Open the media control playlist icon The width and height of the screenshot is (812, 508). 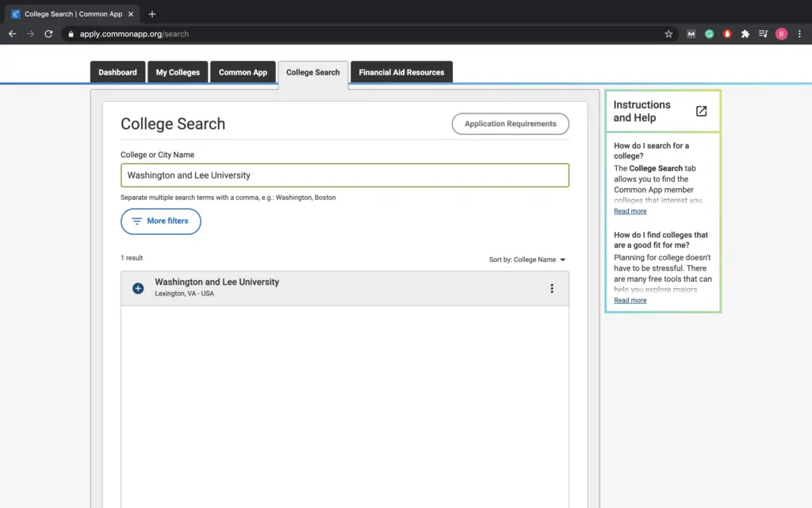[x=764, y=33]
